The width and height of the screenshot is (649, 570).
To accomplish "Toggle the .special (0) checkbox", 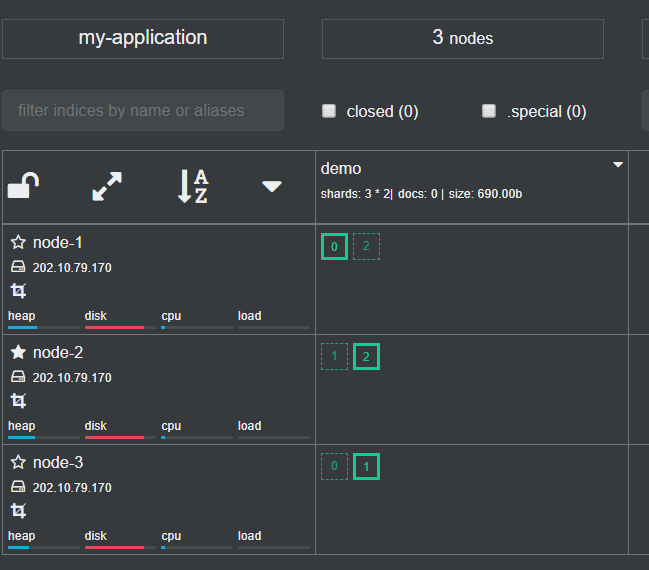I will coord(489,111).
